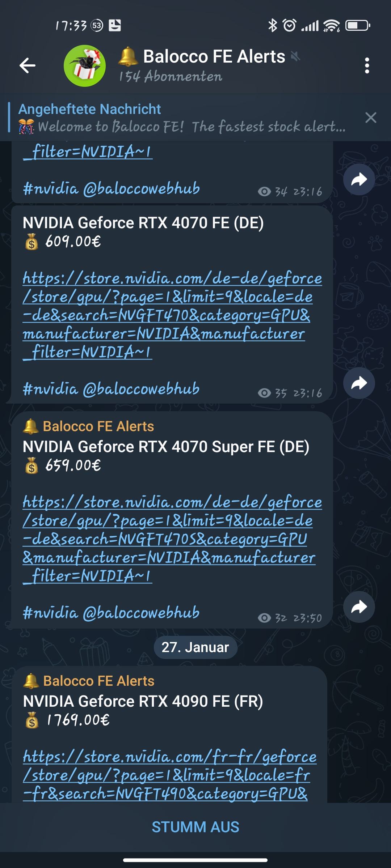Tap the view count eye on 23:50 message
This screenshot has width=391, height=868.
[x=264, y=618]
